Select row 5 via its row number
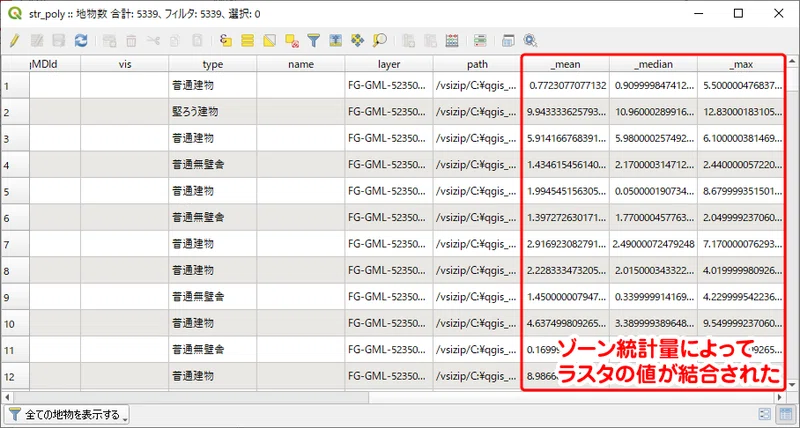This screenshot has height=428, width=800. [x=15, y=191]
